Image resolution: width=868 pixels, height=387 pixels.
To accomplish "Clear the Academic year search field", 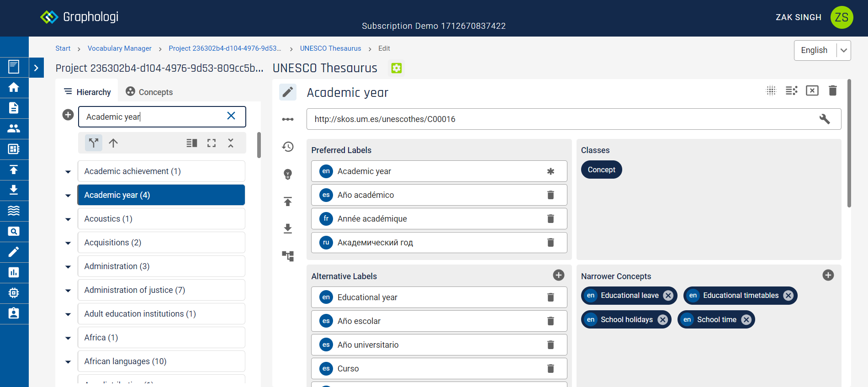I will coord(231,116).
